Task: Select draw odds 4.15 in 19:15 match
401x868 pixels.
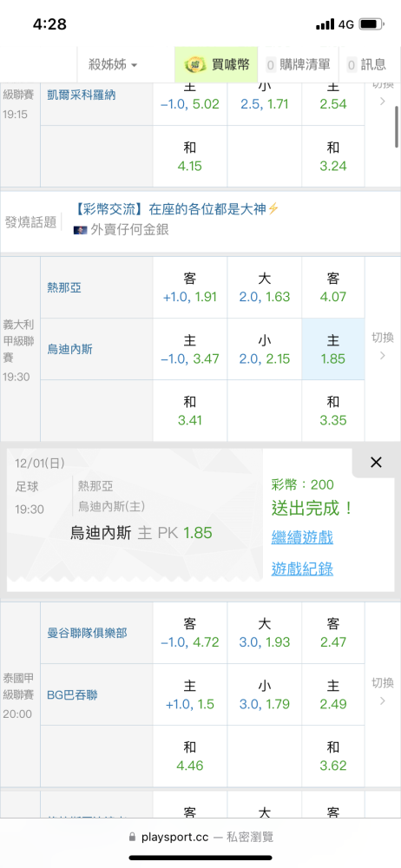Action: 190,156
